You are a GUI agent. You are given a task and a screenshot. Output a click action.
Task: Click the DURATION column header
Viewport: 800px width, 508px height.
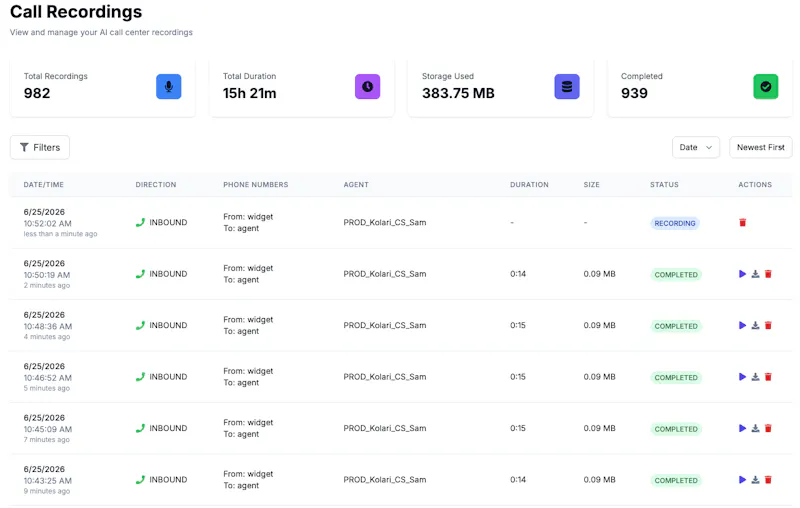pos(530,185)
